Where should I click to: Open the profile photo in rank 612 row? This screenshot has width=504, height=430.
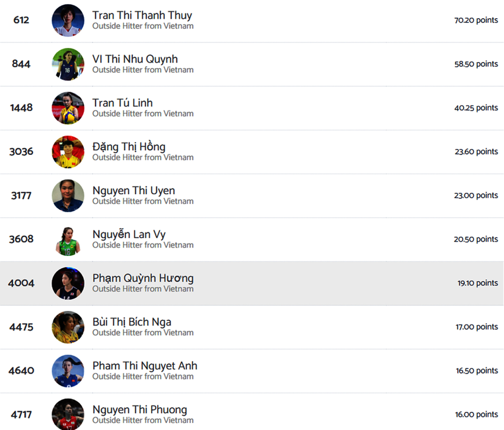coord(68,21)
